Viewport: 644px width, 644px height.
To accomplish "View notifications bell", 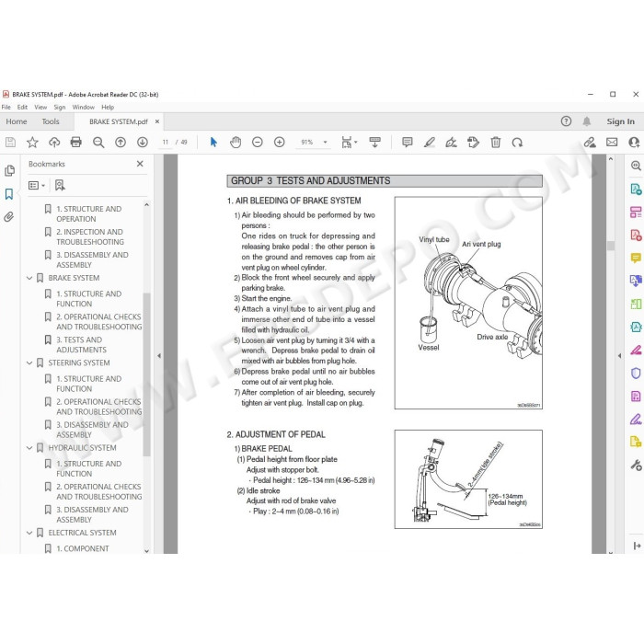I will pyautogui.click(x=587, y=121).
